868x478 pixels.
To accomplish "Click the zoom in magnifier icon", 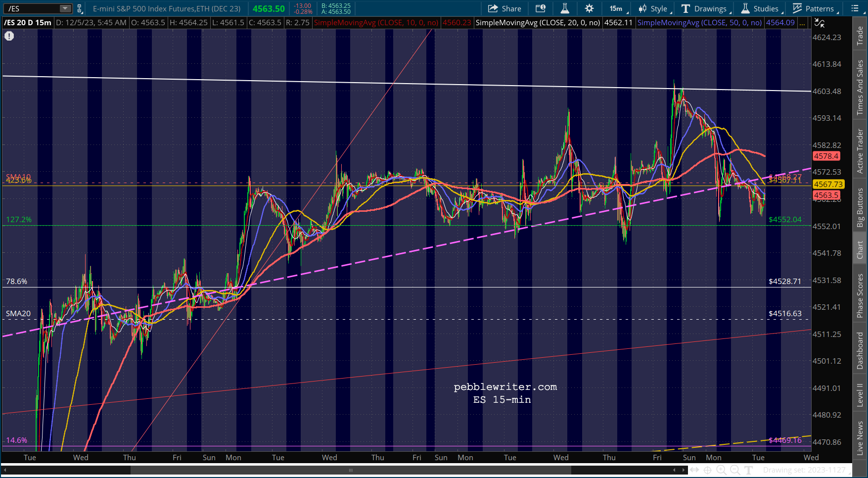I will click(x=721, y=470).
